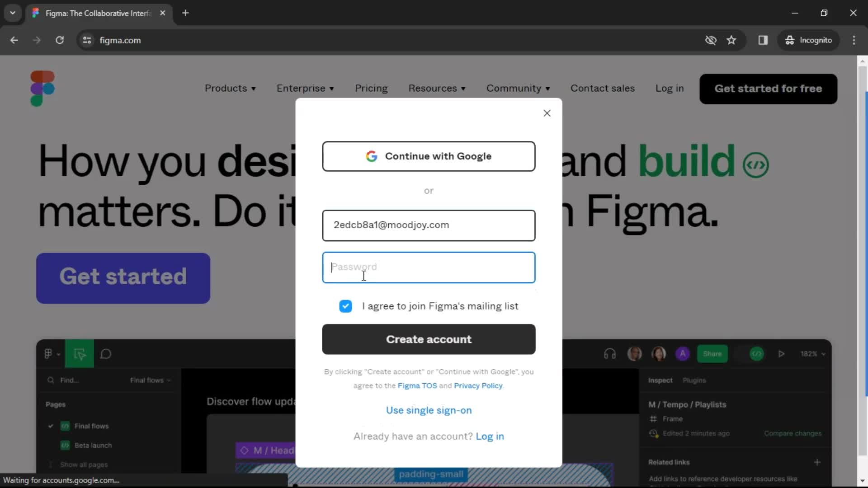The width and height of the screenshot is (868, 488).
Task: Open the comments bubble tool
Action: pyautogui.click(x=106, y=354)
